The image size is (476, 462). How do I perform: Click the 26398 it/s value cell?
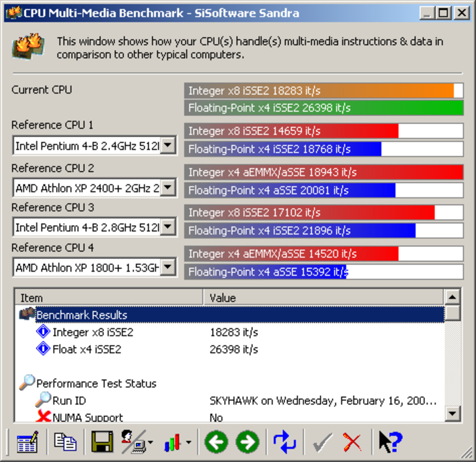[234, 349]
